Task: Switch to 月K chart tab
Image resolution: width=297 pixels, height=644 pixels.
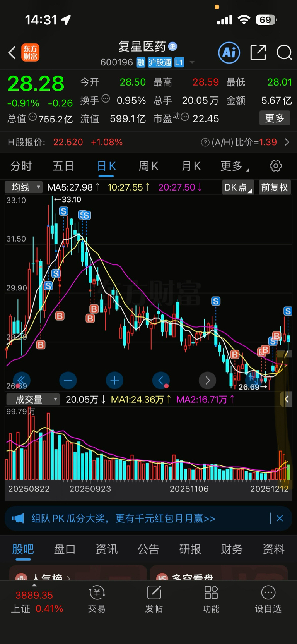Action: 191,166
